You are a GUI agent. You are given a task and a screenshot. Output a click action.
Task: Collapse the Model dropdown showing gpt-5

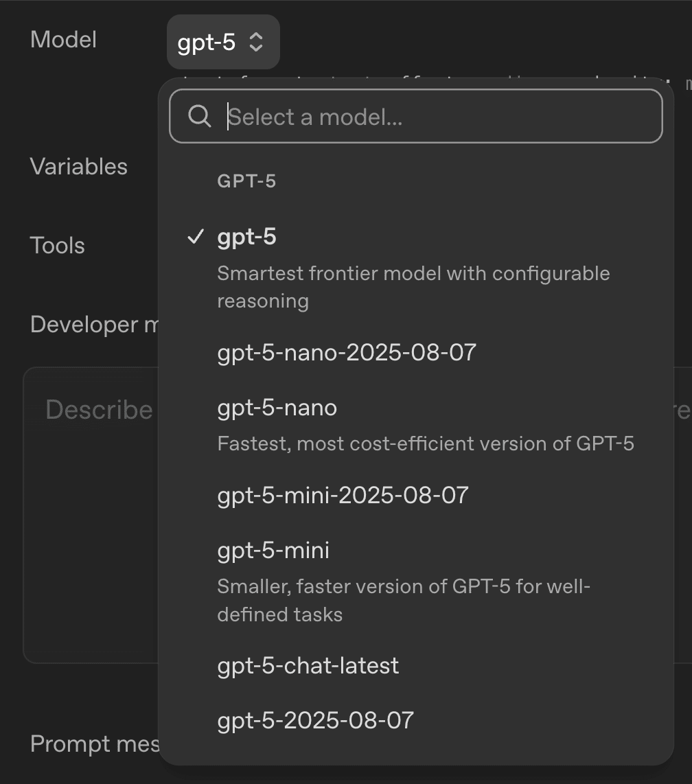pos(222,43)
